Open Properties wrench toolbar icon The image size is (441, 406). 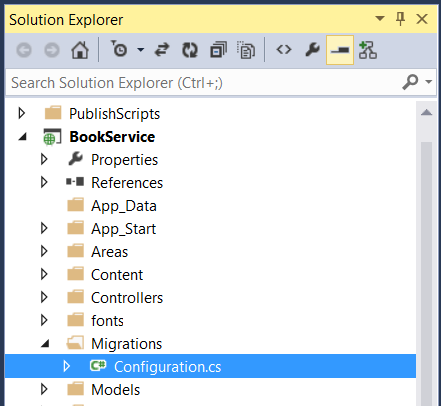click(x=312, y=50)
